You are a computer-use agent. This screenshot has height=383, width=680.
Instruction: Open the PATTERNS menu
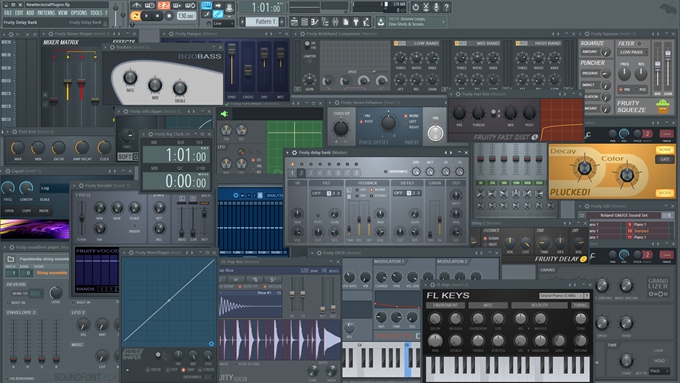pos(46,13)
